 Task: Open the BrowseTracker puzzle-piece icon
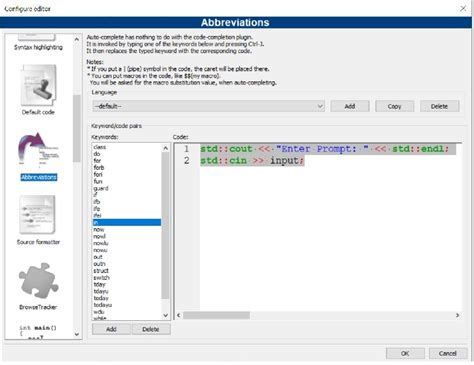38,281
